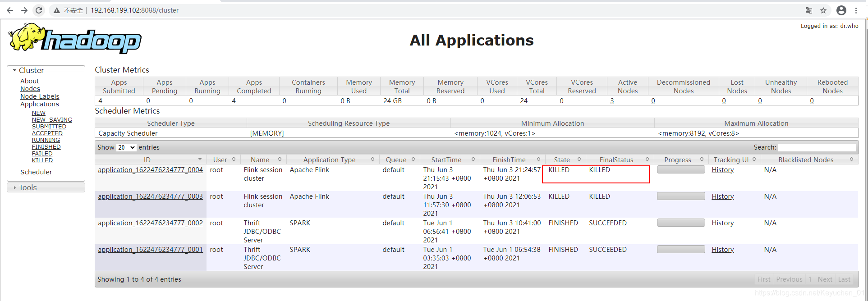This screenshot has width=868, height=301.
Task: Open History link for application 0002
Action: [723, 223]
